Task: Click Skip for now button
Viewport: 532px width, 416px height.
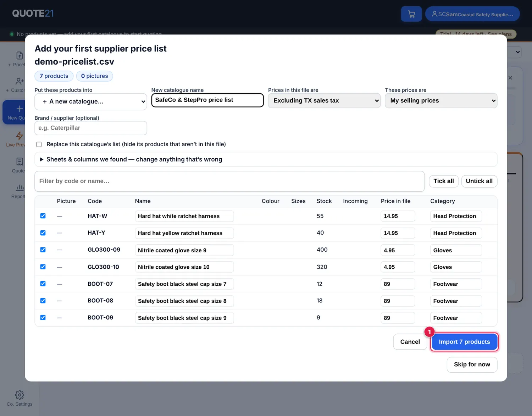Action: point(472,365)
